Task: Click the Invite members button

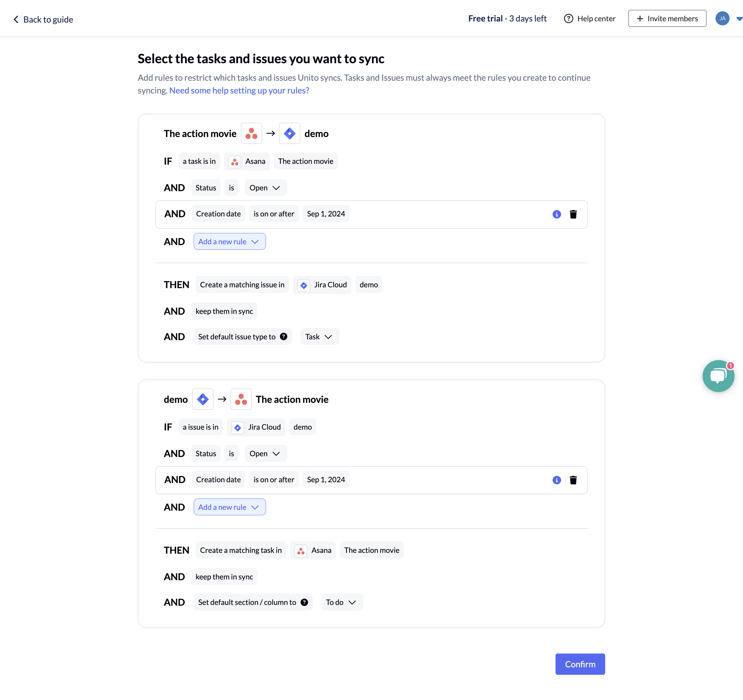Action: click(x=667, y=19)
